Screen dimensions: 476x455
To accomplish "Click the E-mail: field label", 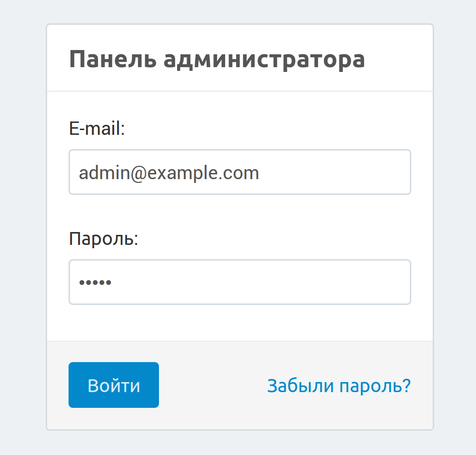I will tap(97, 129).
